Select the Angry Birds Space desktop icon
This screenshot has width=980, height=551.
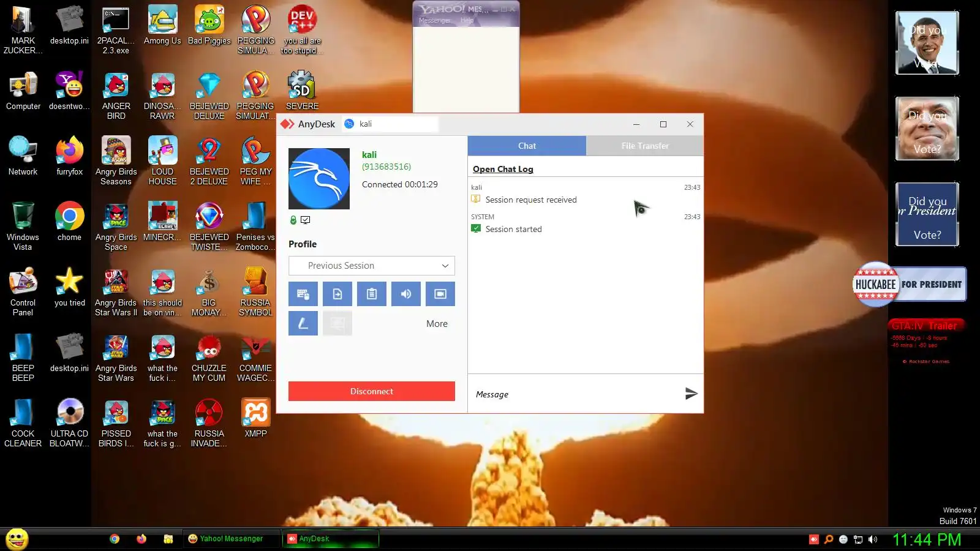click(x=116, y=226)
